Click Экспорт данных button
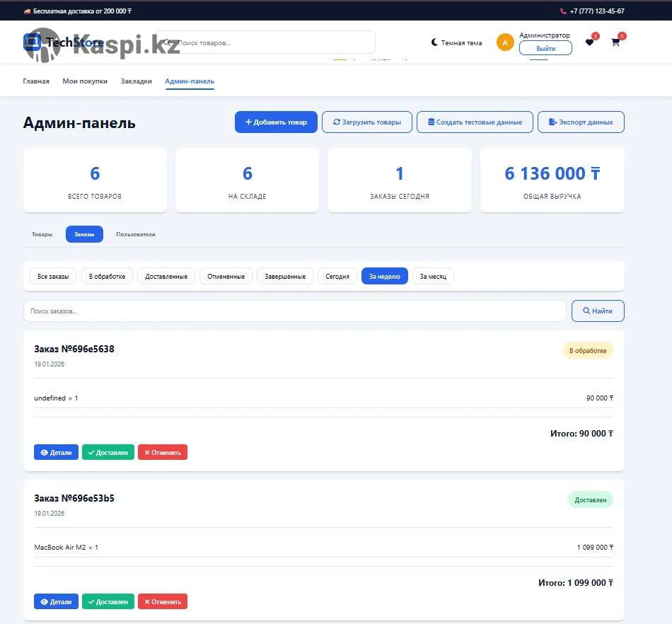This screenshot has height=624, width=672. tap(581, 122)
